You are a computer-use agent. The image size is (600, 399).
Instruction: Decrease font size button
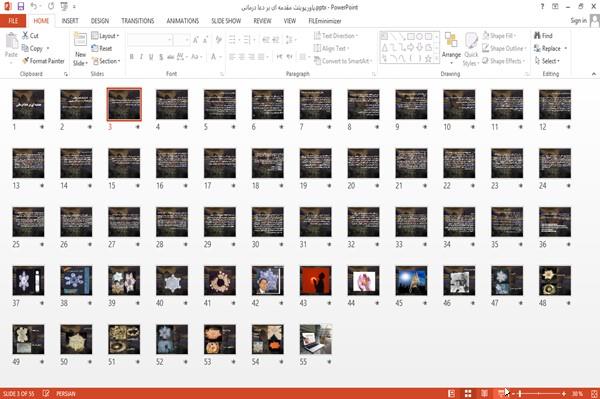tap(205, 40)
